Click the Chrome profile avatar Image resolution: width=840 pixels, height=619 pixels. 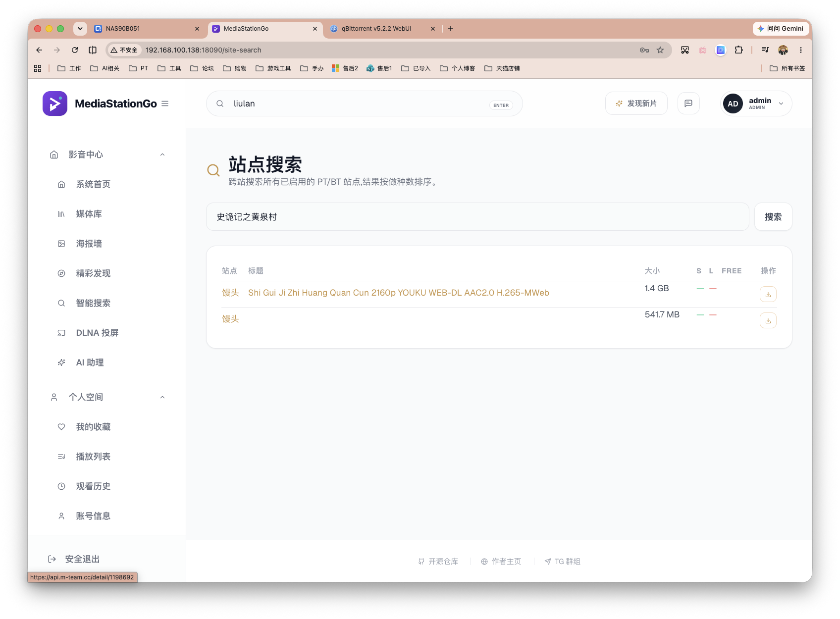tap(783, 50)
